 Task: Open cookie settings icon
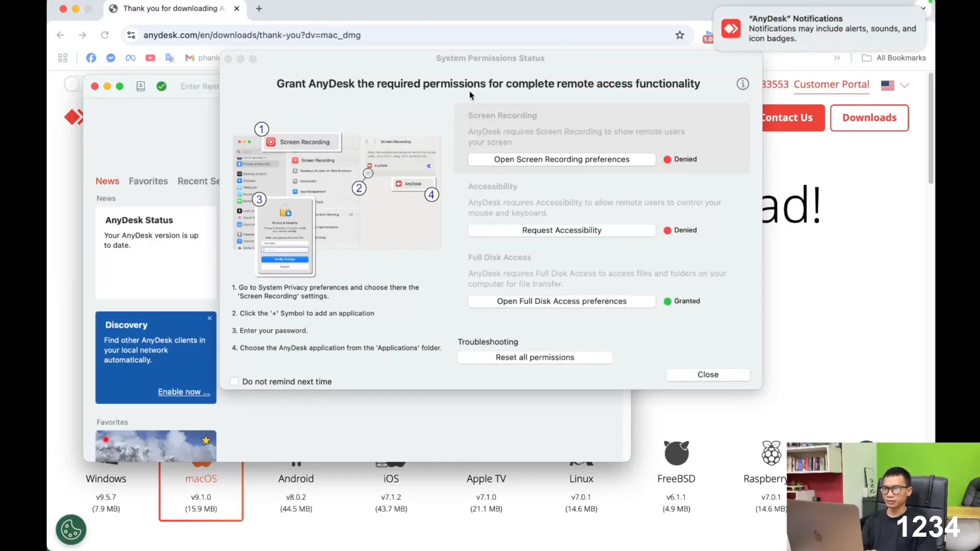point(71,530)
